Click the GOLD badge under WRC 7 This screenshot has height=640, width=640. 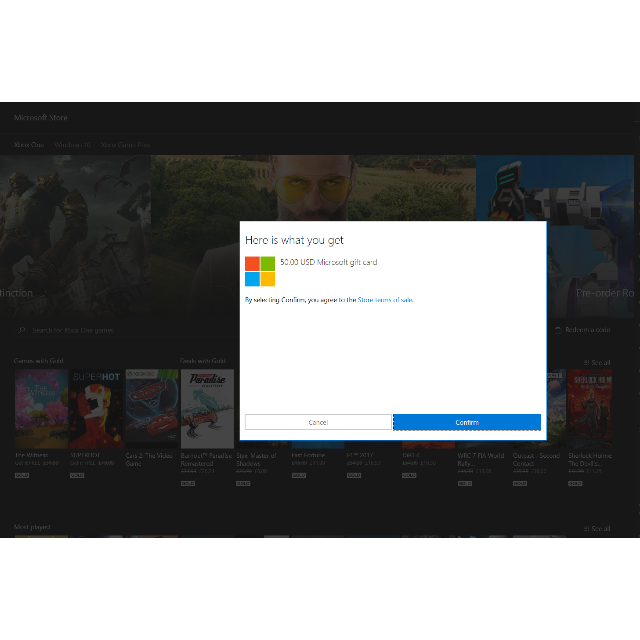[x=464, y=483]
